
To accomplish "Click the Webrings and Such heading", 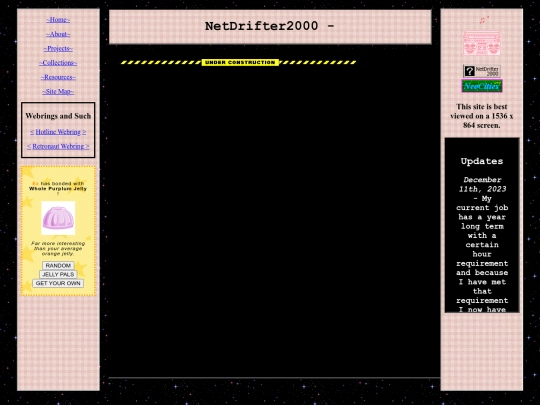I will click(58, 116).
